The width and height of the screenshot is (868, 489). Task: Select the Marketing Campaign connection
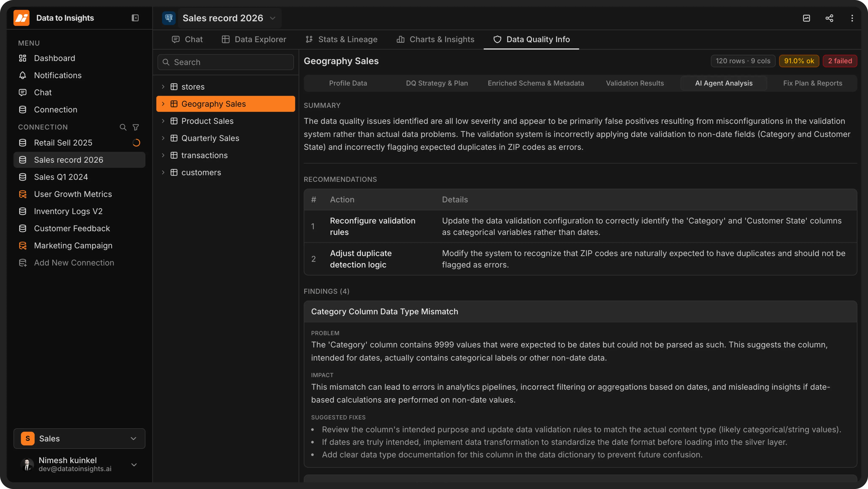[x=73, y=246]
